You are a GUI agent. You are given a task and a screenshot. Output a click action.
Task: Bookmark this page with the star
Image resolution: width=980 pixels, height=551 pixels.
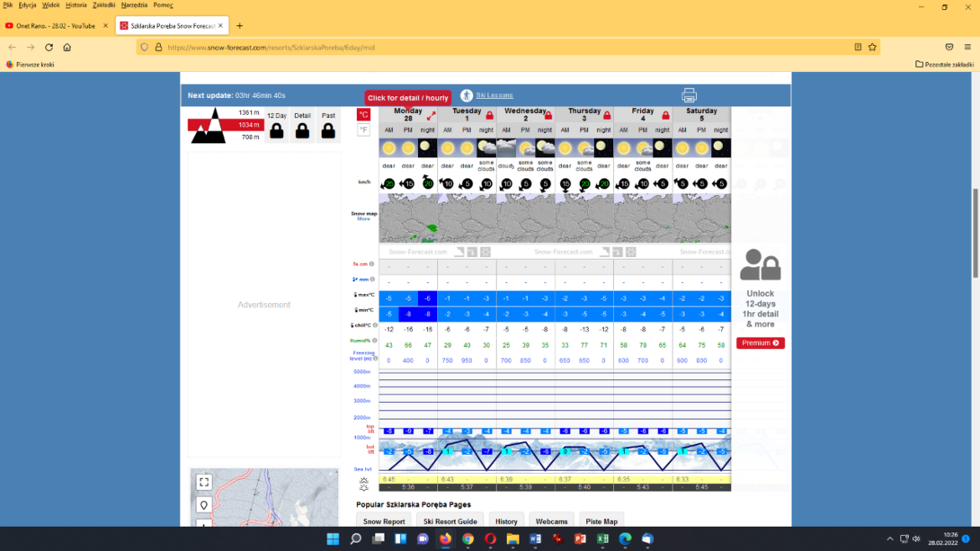click(872, 47)
